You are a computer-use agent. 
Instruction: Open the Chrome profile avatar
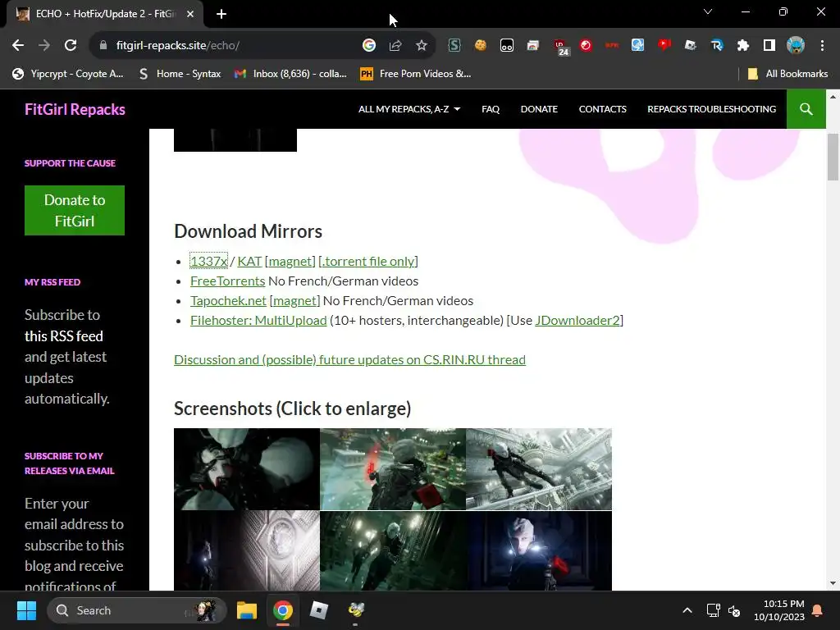pyautogui.click(x=796, y=46)
